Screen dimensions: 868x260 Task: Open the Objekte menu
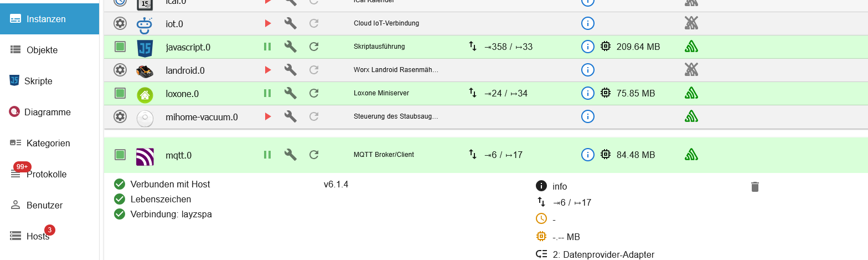42,50
